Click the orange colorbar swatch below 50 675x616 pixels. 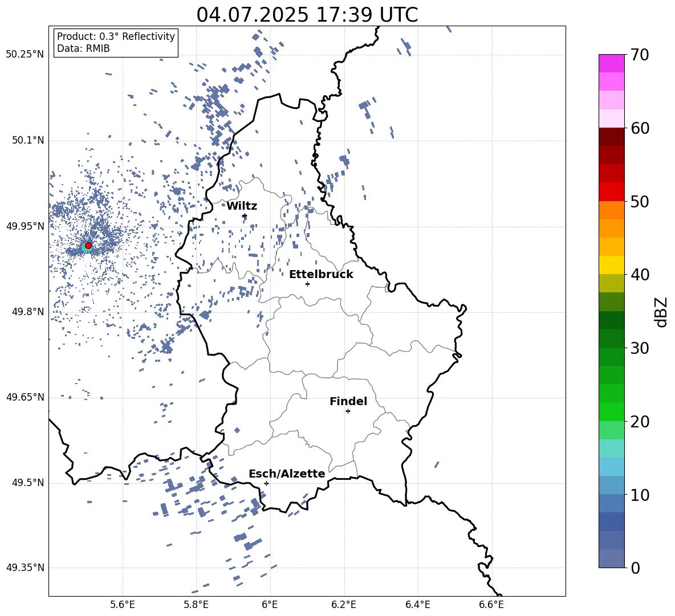tap(611, 210)
